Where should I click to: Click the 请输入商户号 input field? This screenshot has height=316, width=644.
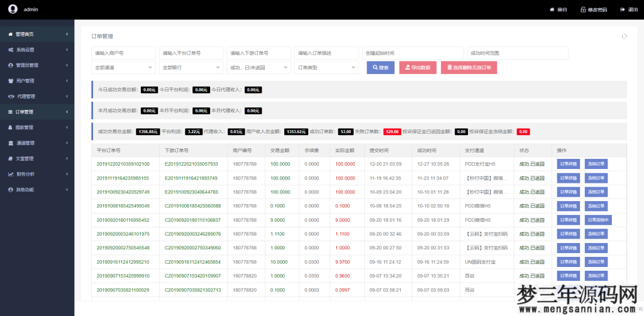pos(123,53)
